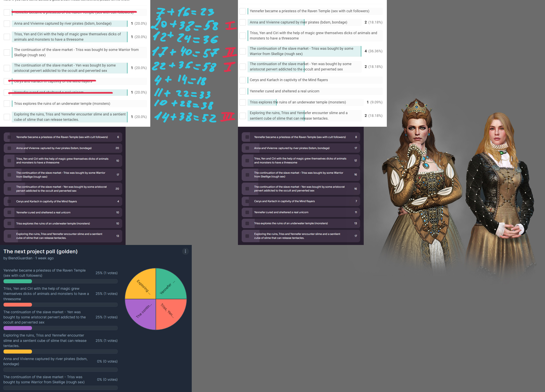
Task: Mark Anna and Vivienne checkbox in right dark poll
Action: (247, 148)
